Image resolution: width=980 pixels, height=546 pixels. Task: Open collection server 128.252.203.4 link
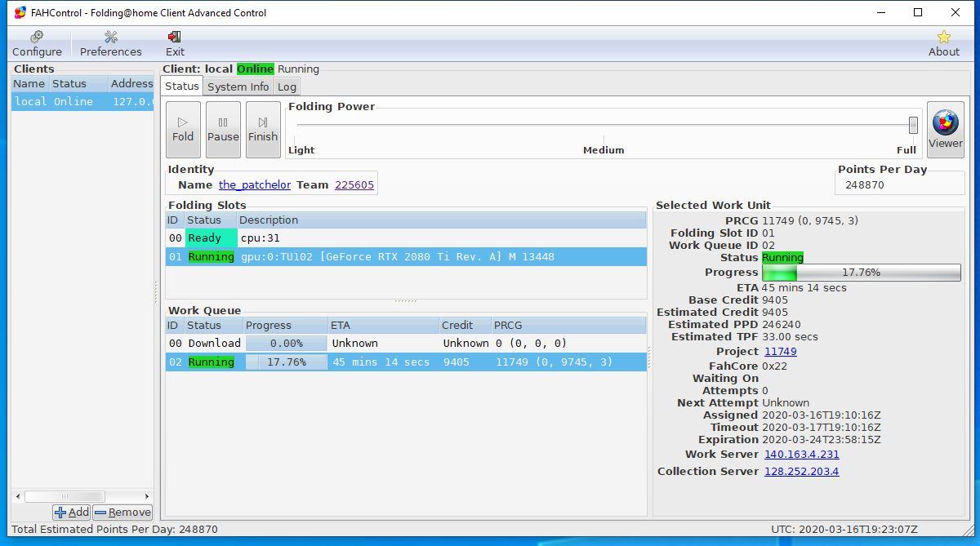tap(801, 471)
